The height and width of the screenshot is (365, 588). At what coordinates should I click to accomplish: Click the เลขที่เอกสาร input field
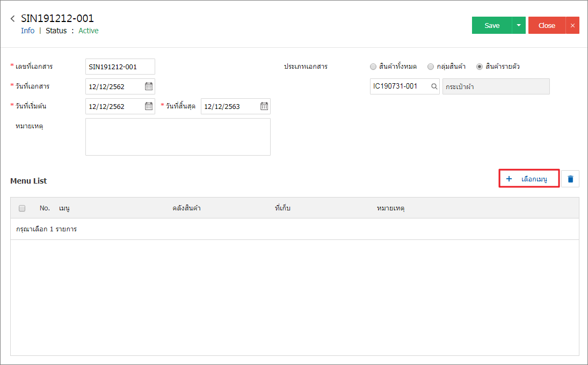pos(120,67)
